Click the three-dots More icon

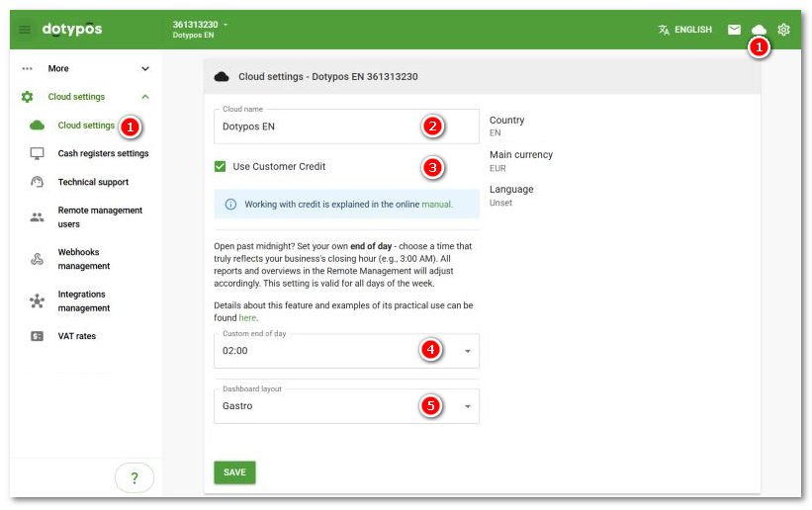click(x=27, y=68)
